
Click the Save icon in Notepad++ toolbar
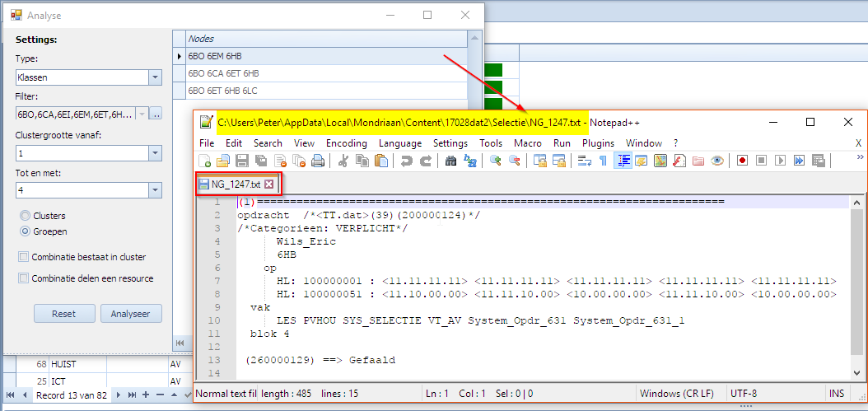242,161
